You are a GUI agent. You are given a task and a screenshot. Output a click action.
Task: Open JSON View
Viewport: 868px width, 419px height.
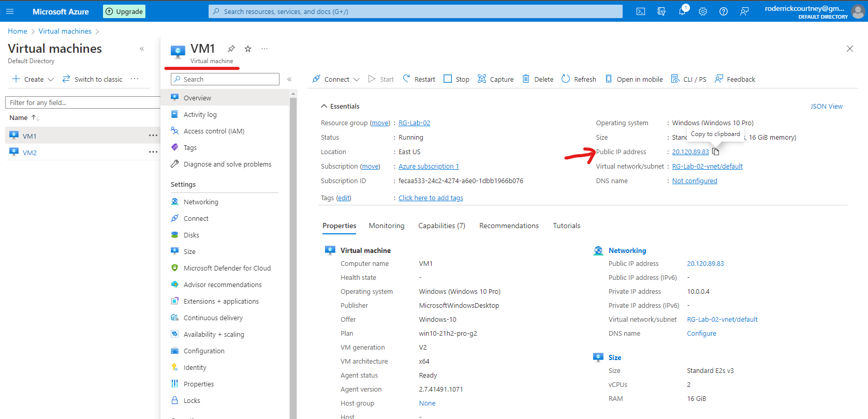tap(826, 106)
